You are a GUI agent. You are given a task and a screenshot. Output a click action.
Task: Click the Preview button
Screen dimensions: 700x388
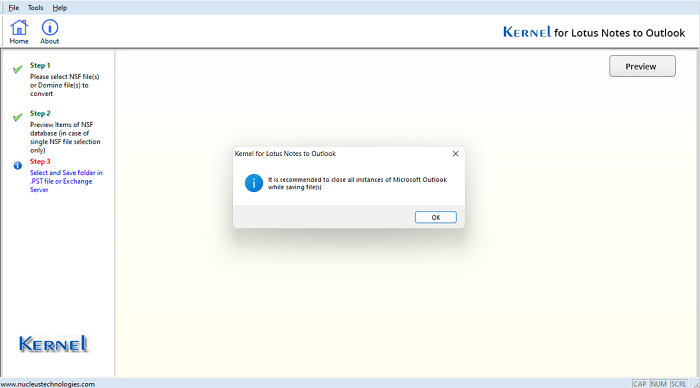pyautogui.click(x=642, y=66)
